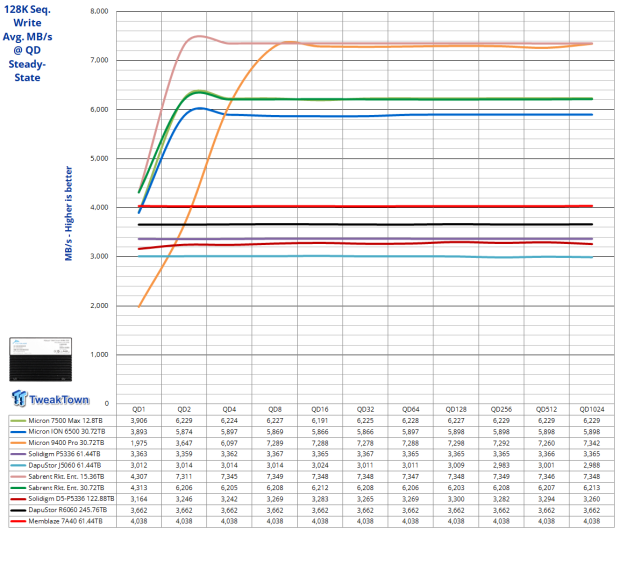Click the Micron 7500 Max 12.8TB legend color line
The height and width of the screenshot is (568, 620).
pos(18,420)
